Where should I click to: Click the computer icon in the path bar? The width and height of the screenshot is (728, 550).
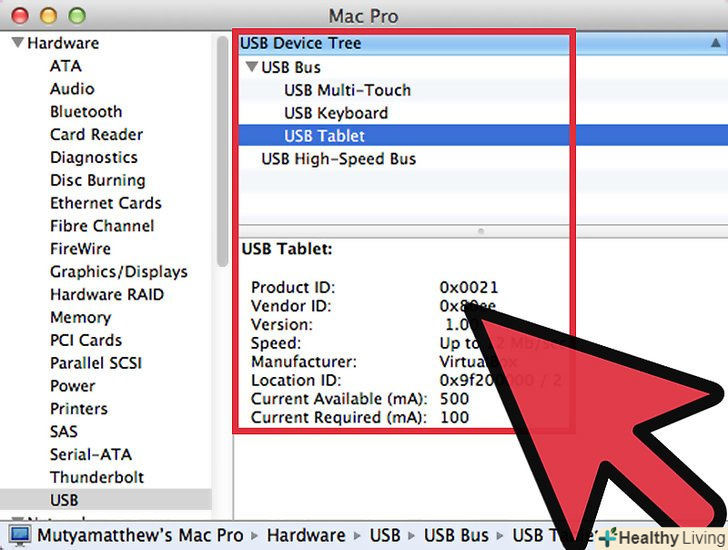pos(20,535)
